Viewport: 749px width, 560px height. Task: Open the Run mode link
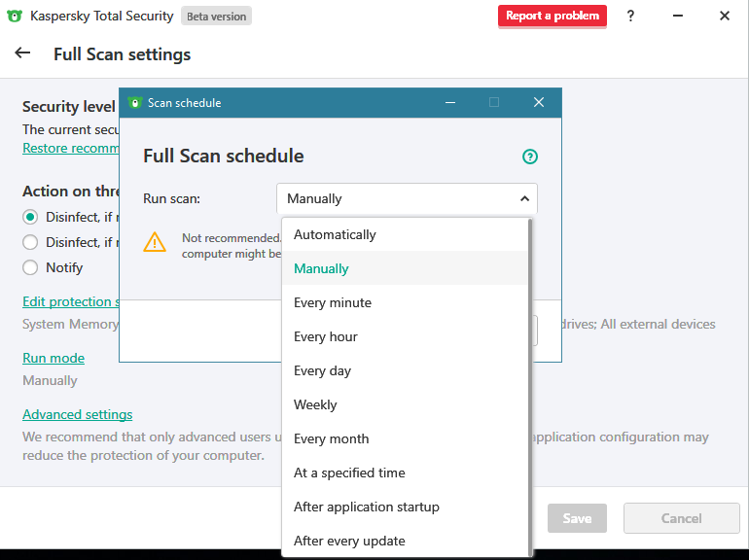(53, 358)
